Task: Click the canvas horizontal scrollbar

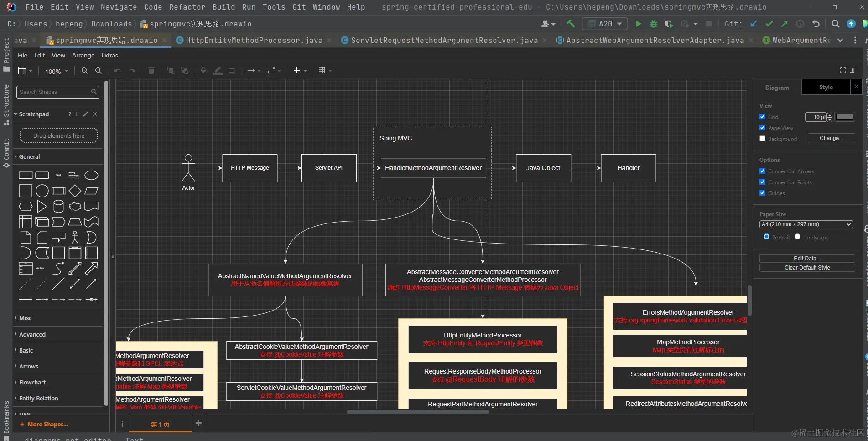Action: point(417,412)
